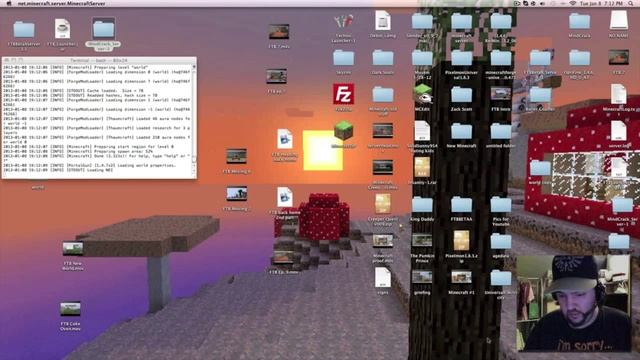The image size is (640, 360).
Task: Open the Creeper Quest zip archive
Action: [382, 204]
